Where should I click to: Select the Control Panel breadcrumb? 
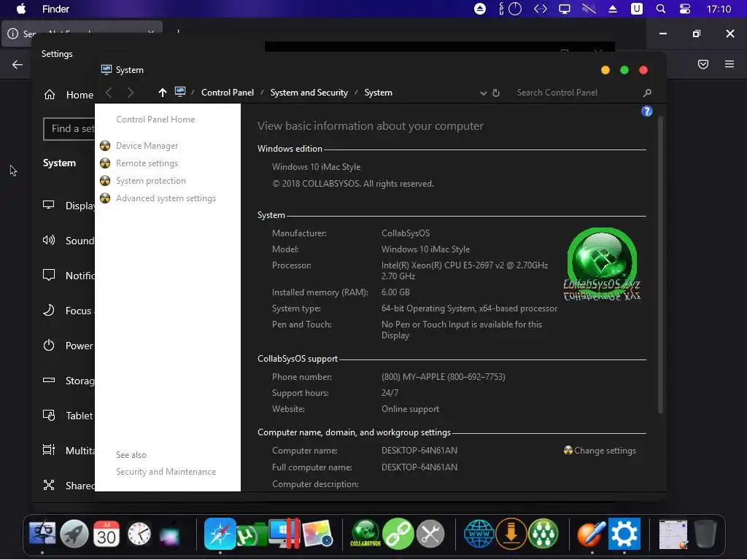tap(228, 93)
